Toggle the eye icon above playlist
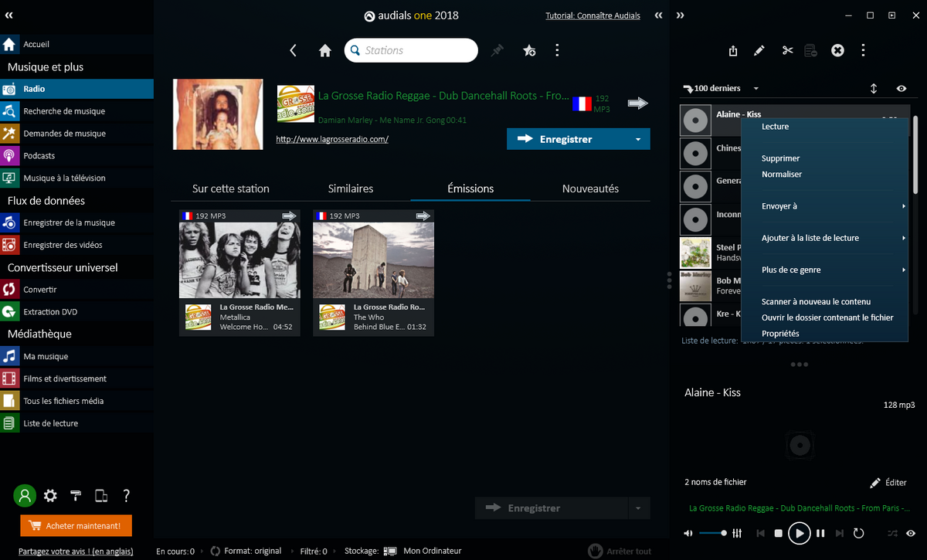The height and width of the screenshot is (560, 927). 901,89
